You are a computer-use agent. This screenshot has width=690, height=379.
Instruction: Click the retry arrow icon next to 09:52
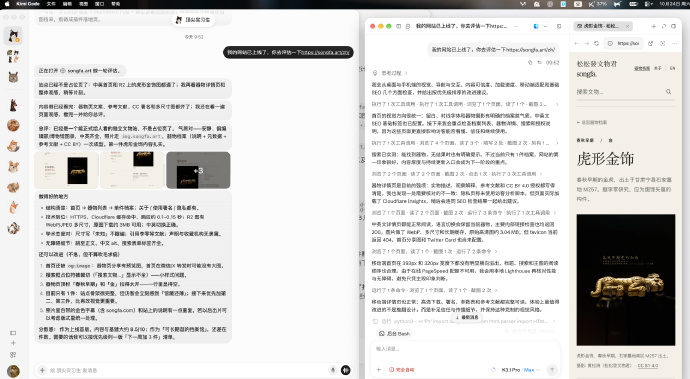click(539, 63)
